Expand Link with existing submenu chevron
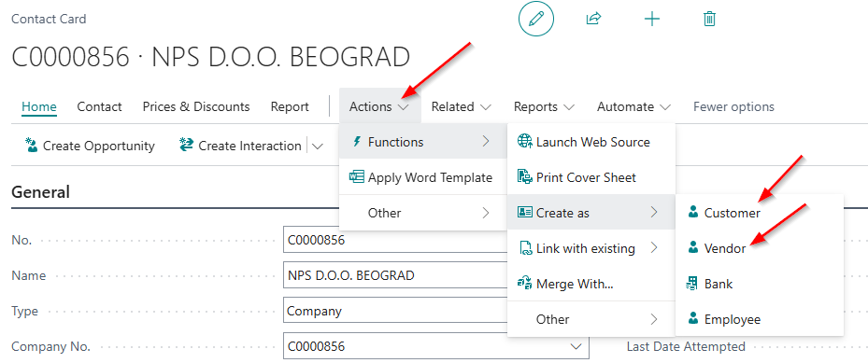868x363 pixels. 654,248
